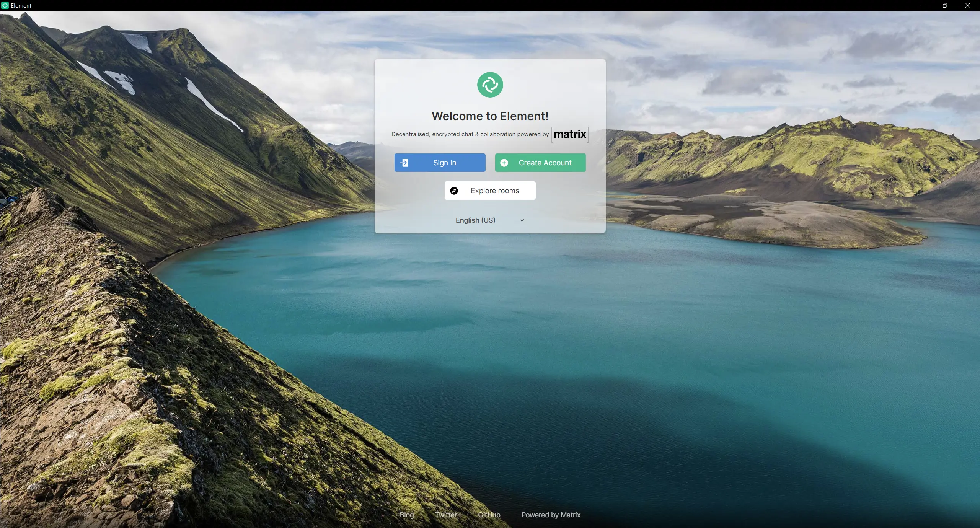The image size is (980, 528).
Task: Click the compass icon beside Explore rooms
Action: tap(454, 191)
